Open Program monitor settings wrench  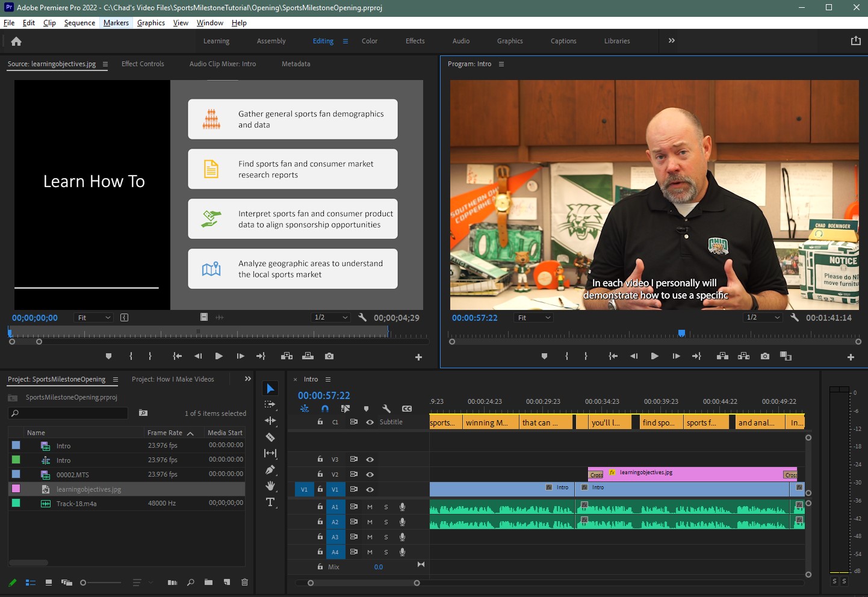pos(794,317)
